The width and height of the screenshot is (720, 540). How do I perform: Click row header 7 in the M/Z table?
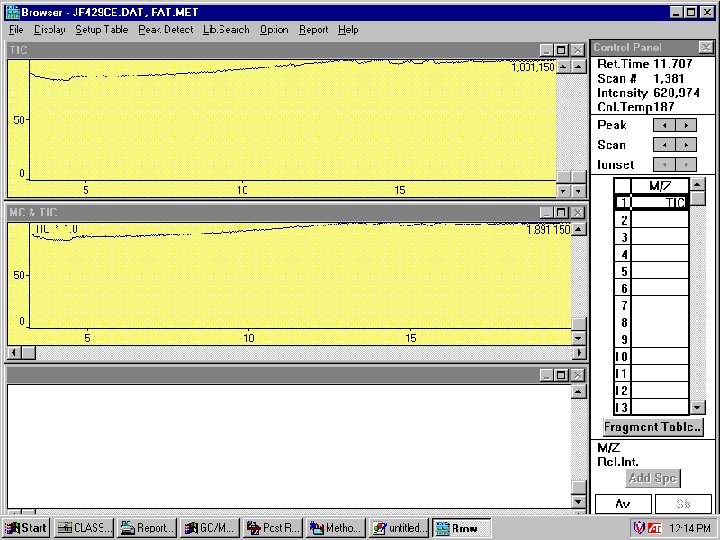[623, 306]
